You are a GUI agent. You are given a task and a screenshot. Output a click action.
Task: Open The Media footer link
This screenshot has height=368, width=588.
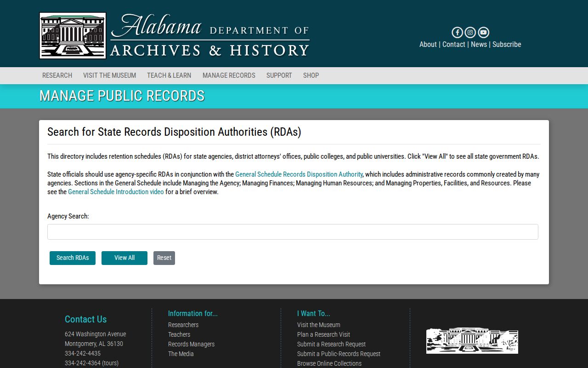pos(181,354)
